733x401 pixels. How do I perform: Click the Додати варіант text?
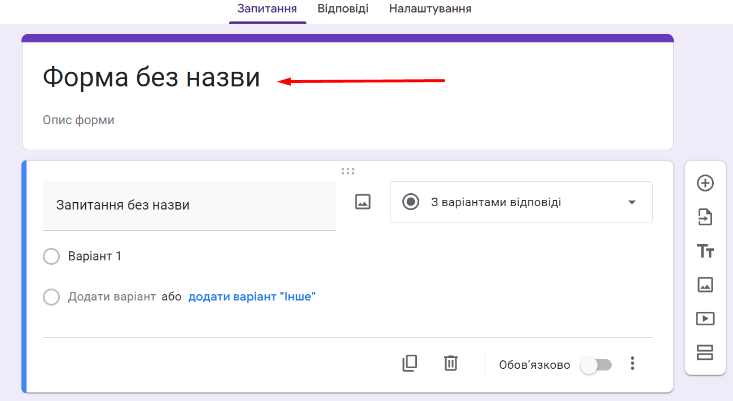pyautogui.click(x=112, y=297)
